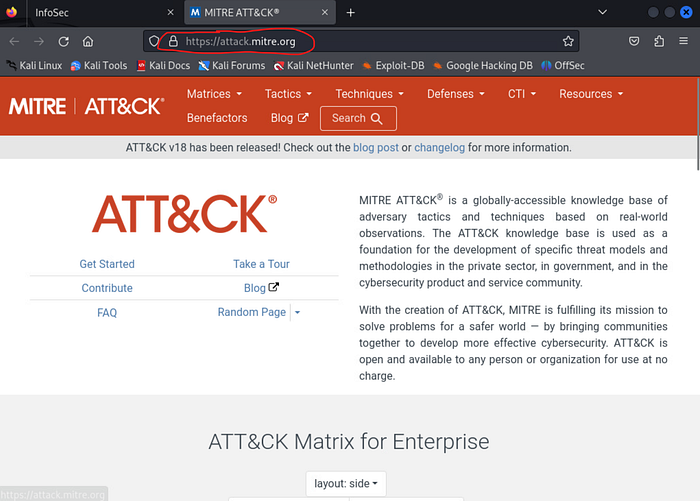Open the blog post link

(375, 148)
